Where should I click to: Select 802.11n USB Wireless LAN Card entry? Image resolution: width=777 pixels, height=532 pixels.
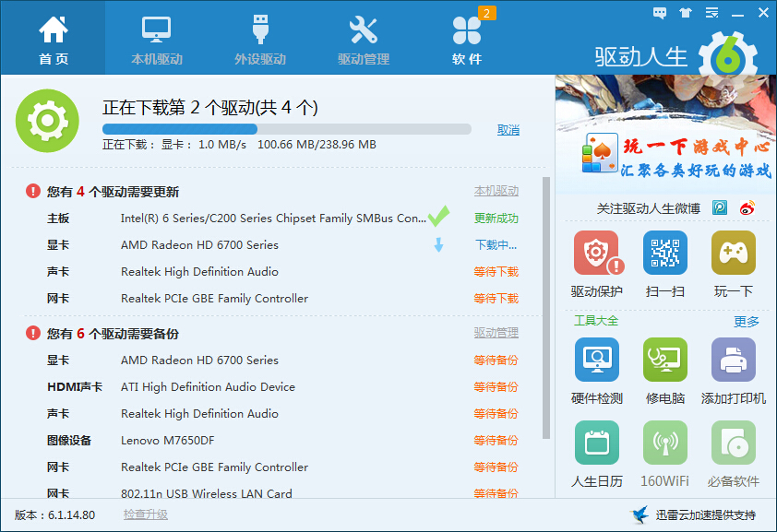point(207,493)
